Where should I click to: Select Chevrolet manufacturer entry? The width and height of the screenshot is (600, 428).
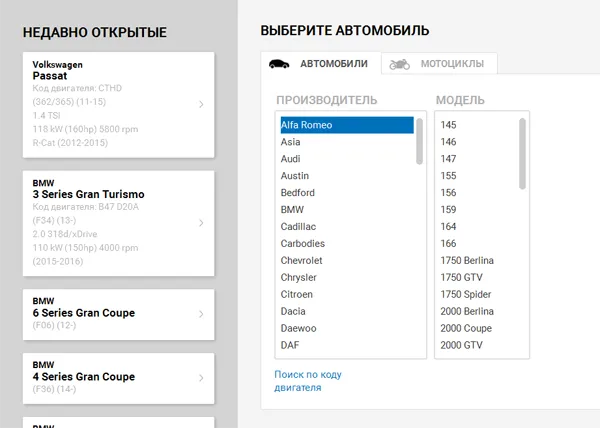345,261
